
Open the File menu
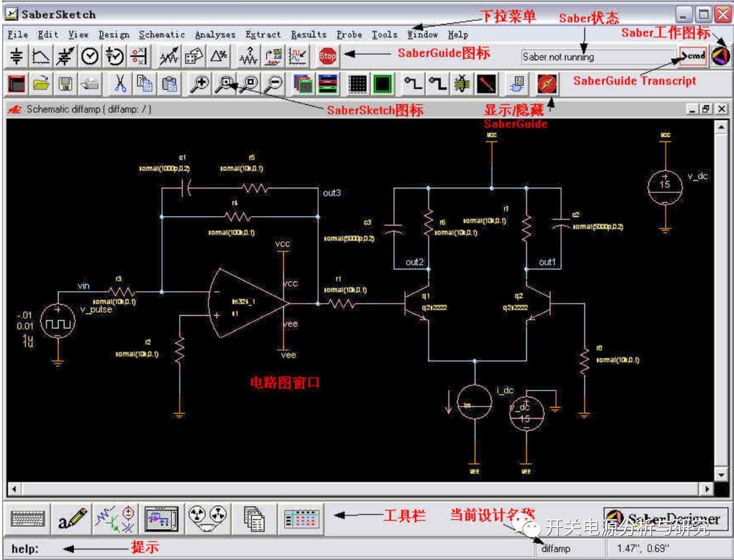(18, 34)
